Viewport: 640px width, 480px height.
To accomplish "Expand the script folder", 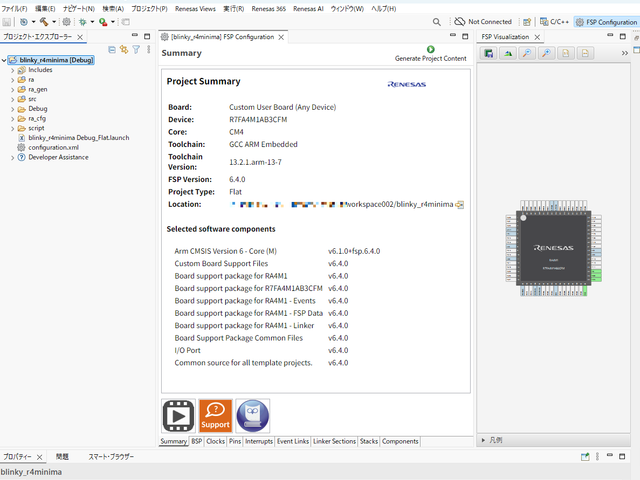I will (x=13, y=129).
